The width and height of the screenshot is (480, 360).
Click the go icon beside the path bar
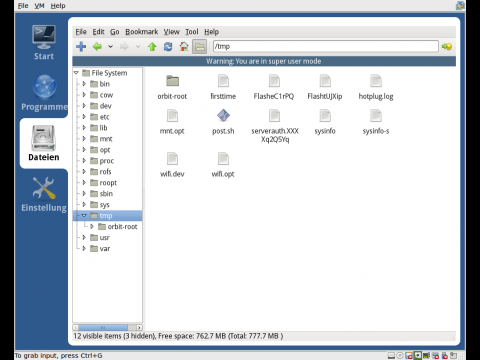[447, 47]
